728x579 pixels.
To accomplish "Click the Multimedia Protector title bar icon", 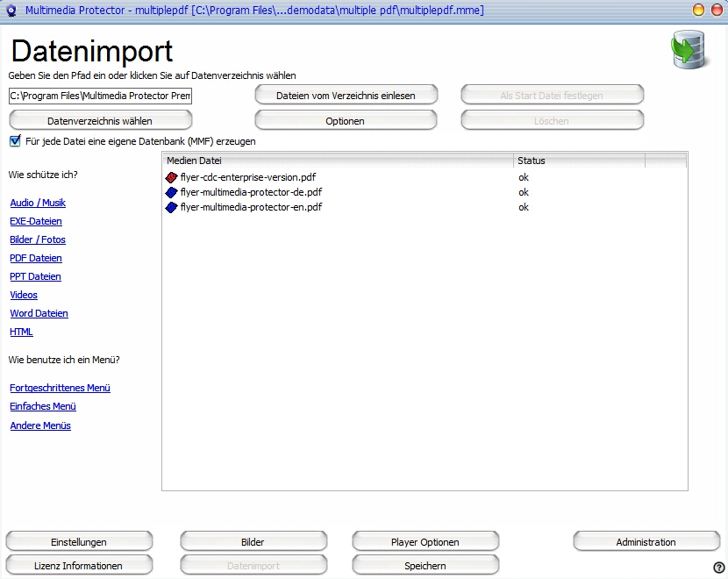I will click(11, 11).
